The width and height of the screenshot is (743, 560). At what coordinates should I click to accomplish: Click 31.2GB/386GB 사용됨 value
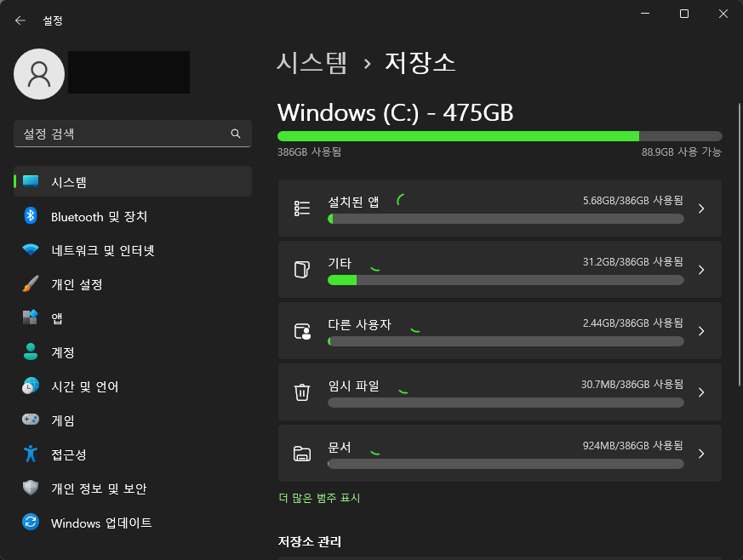click(632, 261)
